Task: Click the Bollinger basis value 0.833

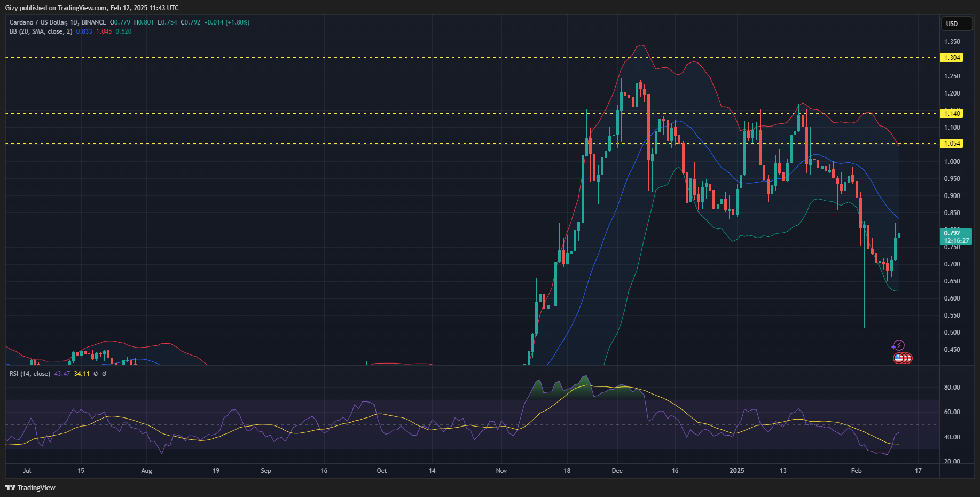Action: [x=84, y=31]
